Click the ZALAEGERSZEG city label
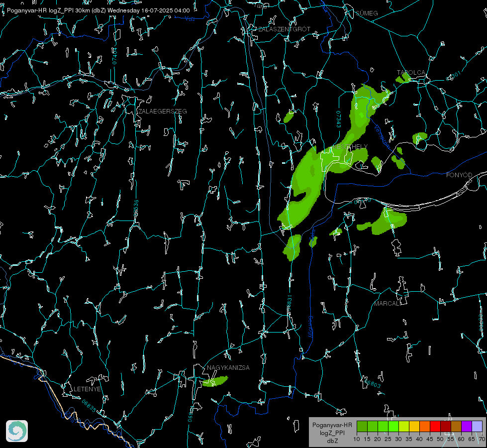The height and width of the screenshot is (448, 487). coord(163,112)
